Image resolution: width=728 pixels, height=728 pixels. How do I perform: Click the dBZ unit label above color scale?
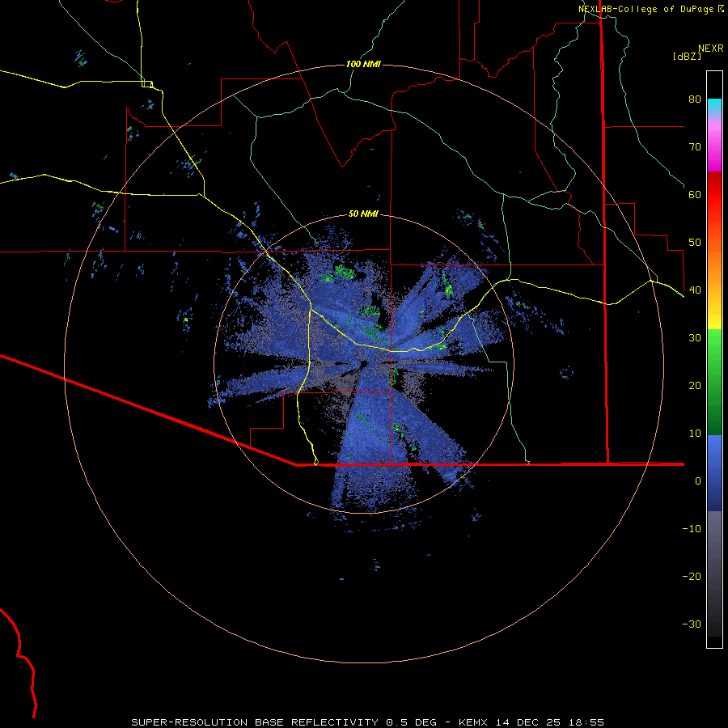point(687,57)
